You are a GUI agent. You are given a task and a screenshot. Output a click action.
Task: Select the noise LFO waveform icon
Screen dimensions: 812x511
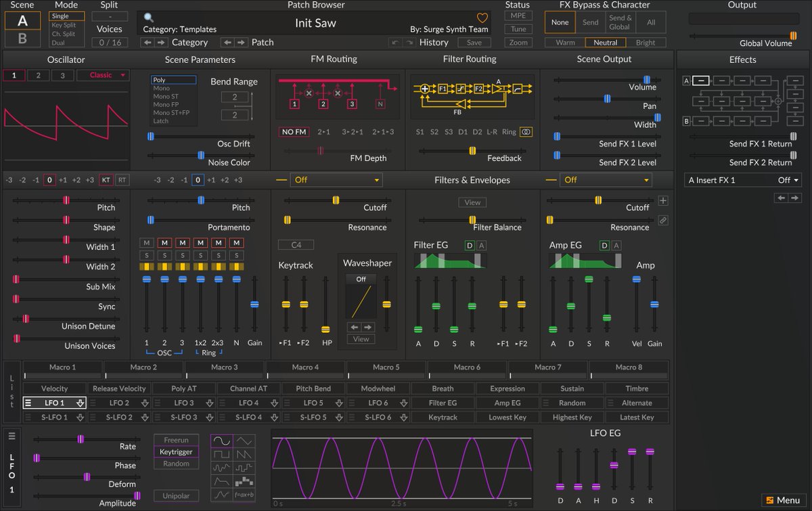point(222,468)
